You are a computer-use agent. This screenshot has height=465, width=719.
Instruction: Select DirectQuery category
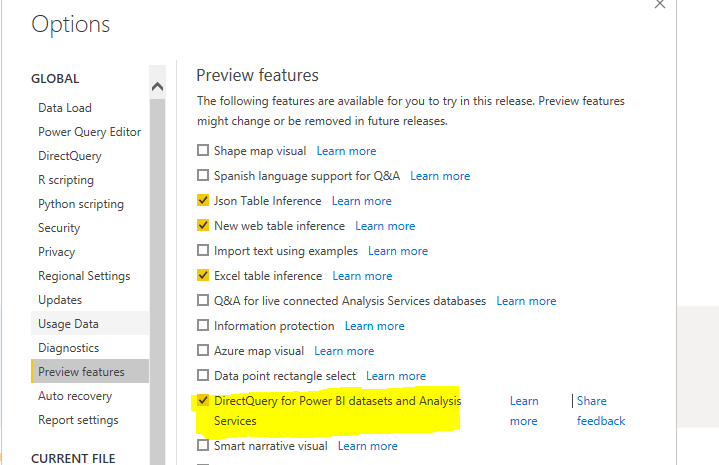tap(70, 156)
